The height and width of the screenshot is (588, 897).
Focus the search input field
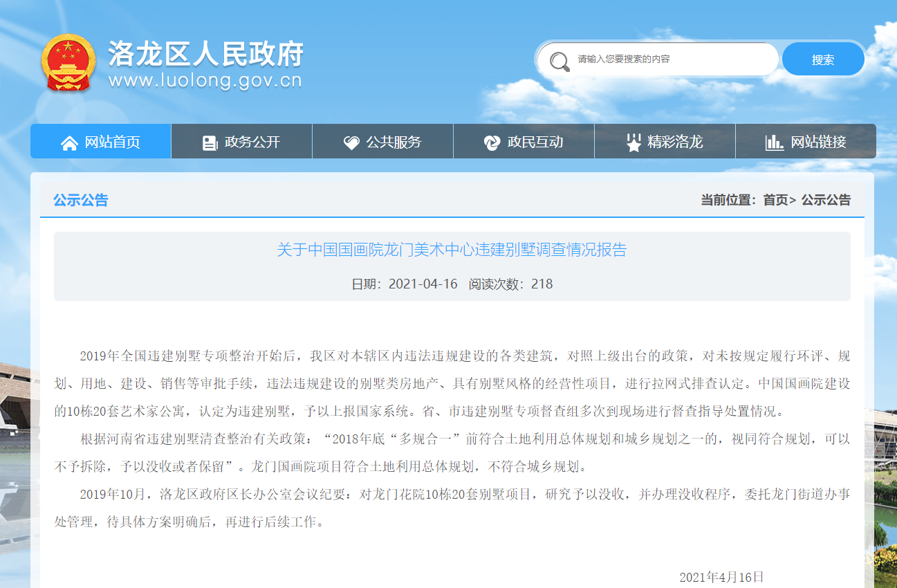[x=658, y=59]
